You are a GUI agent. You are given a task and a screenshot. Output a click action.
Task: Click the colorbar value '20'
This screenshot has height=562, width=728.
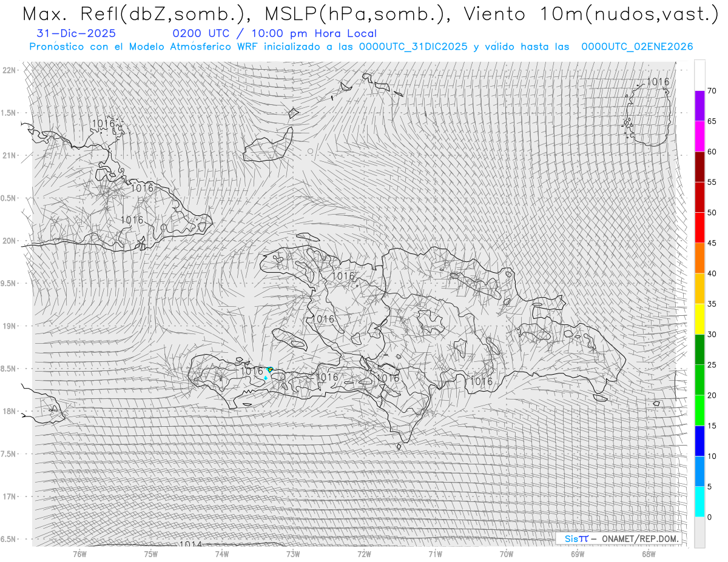click(x=712, y=395)
